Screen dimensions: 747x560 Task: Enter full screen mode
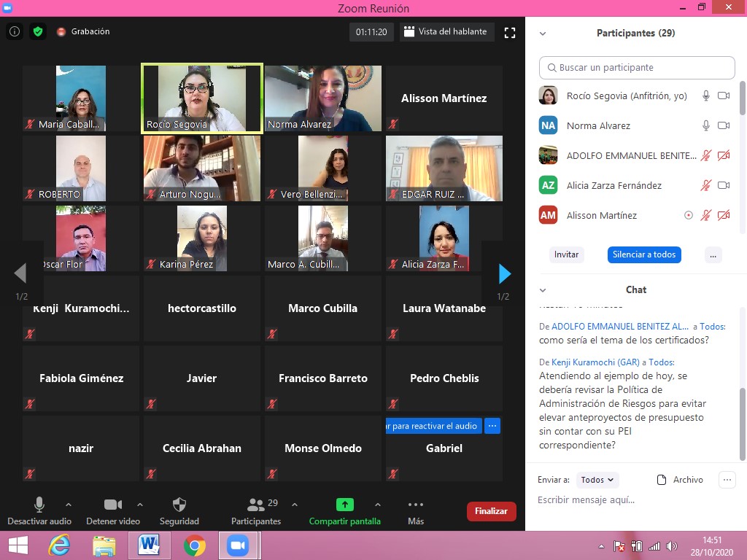click(510, 32)
